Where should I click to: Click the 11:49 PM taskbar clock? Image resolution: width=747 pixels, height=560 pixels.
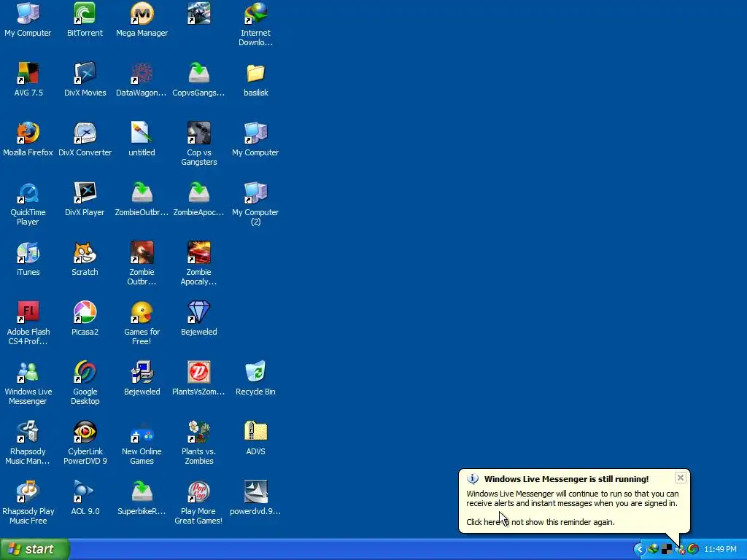point(720,550)
